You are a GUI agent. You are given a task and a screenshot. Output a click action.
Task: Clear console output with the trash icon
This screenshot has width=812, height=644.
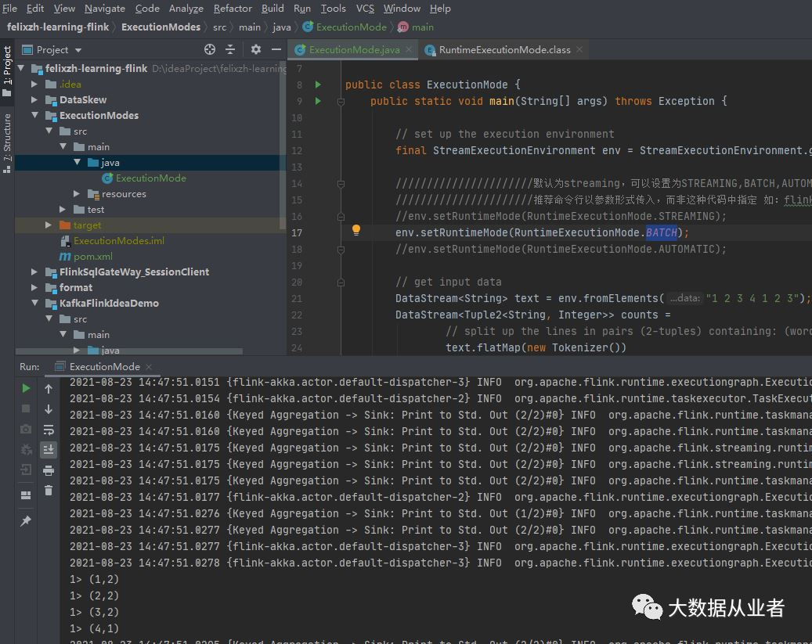(49, 491)
